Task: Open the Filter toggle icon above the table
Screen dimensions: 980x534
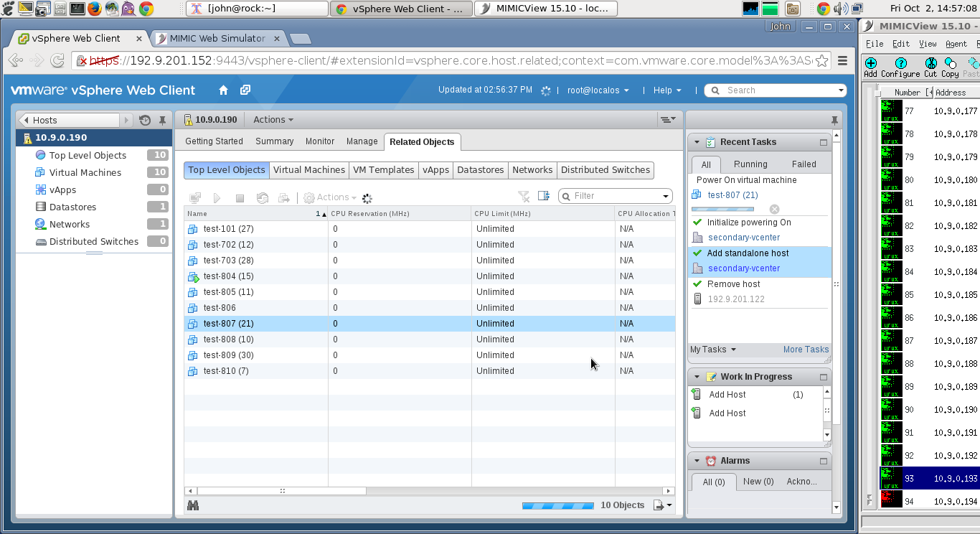Action: tap(523, 196)
